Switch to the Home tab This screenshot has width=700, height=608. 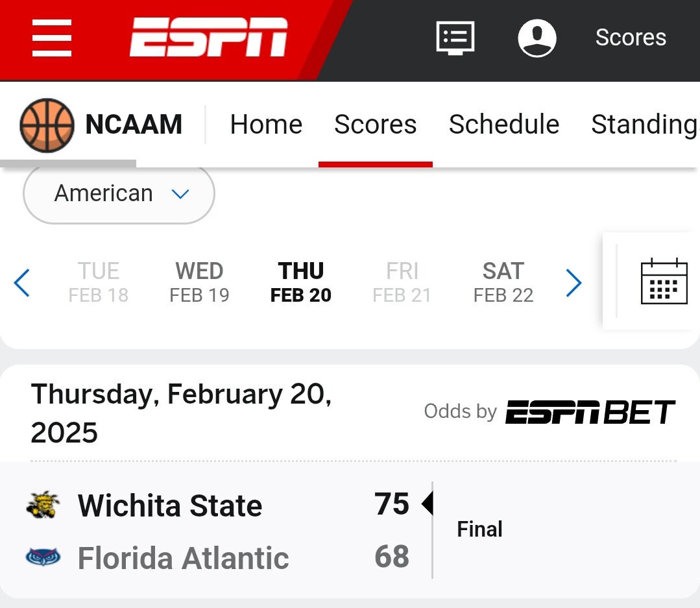pyautogui.click(x=266, y=124)
